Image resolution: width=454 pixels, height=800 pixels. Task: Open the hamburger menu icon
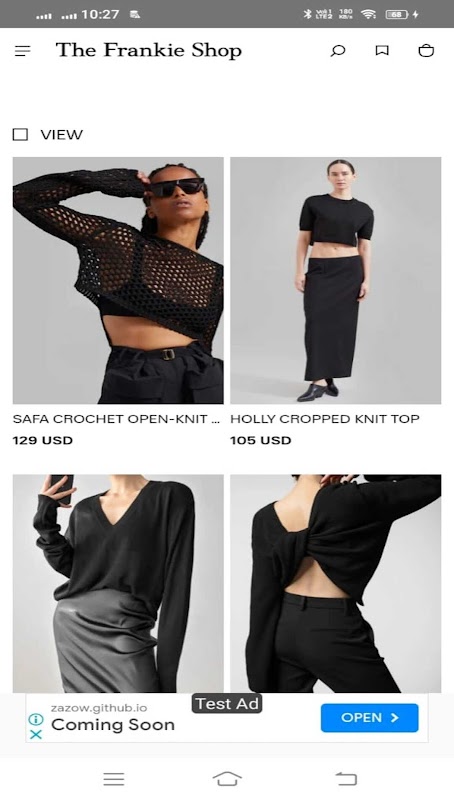coord(22,51)
